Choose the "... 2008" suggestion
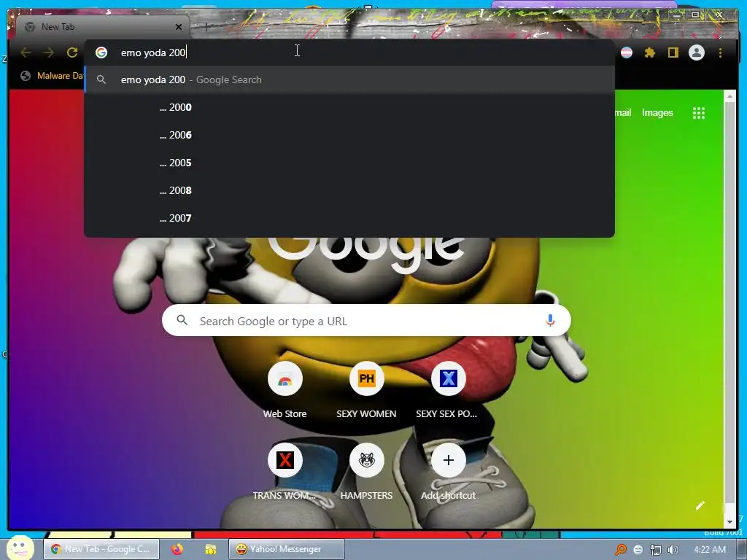The image size is (747, 560). click(349, 190)
